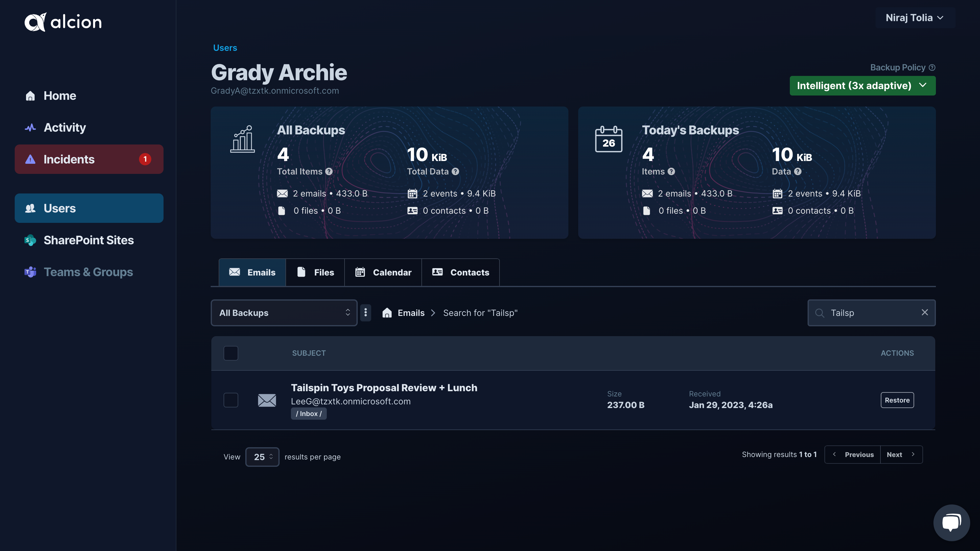Screen dimensions: 980x551
Task: Select the results per page stepper
Action: (262, 456)
